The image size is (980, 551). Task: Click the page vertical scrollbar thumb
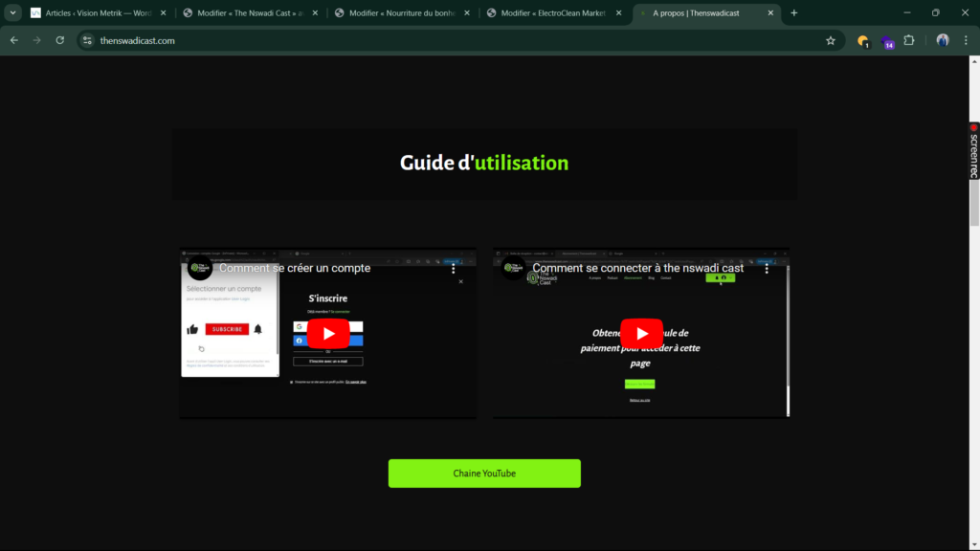coord(974,203)
